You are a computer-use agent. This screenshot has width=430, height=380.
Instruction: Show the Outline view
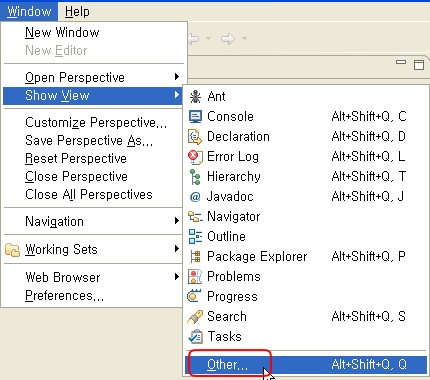click(306, 237)
